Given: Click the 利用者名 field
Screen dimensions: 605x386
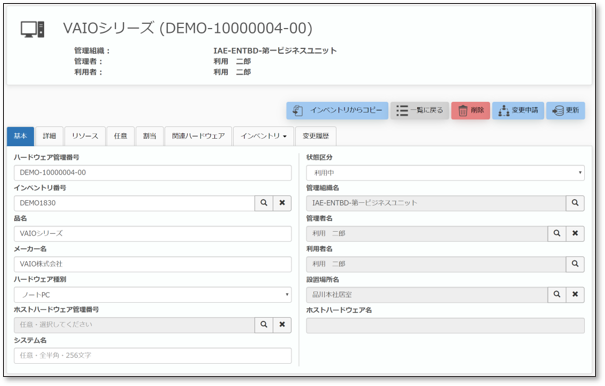Looking at the screenshot, I should tap(436, 264).
